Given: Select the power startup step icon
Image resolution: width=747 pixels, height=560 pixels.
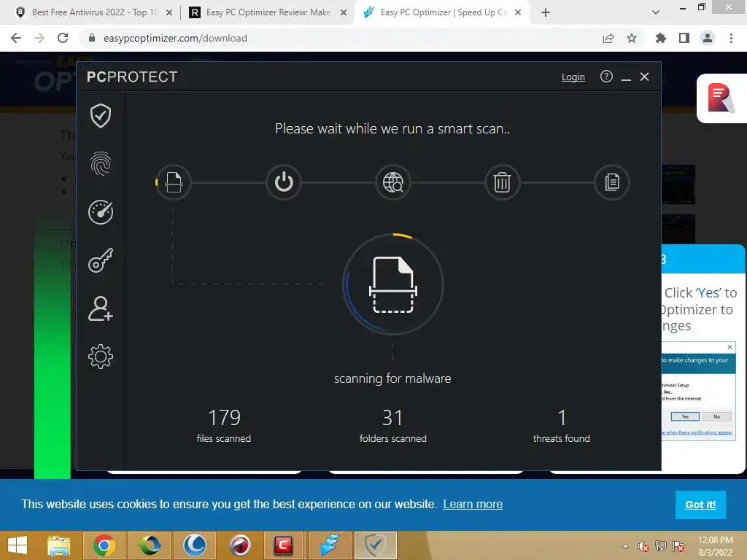Looking at the screenshot, I should click(284, 182).
